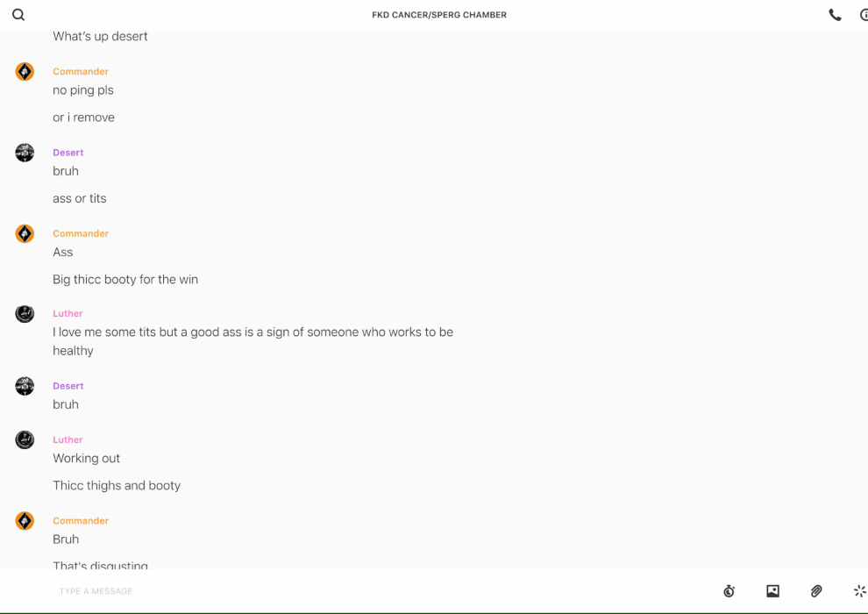This screenshot has height=614, width=868.
Task: Select the 'What's up desert' message
Action: 100,37
